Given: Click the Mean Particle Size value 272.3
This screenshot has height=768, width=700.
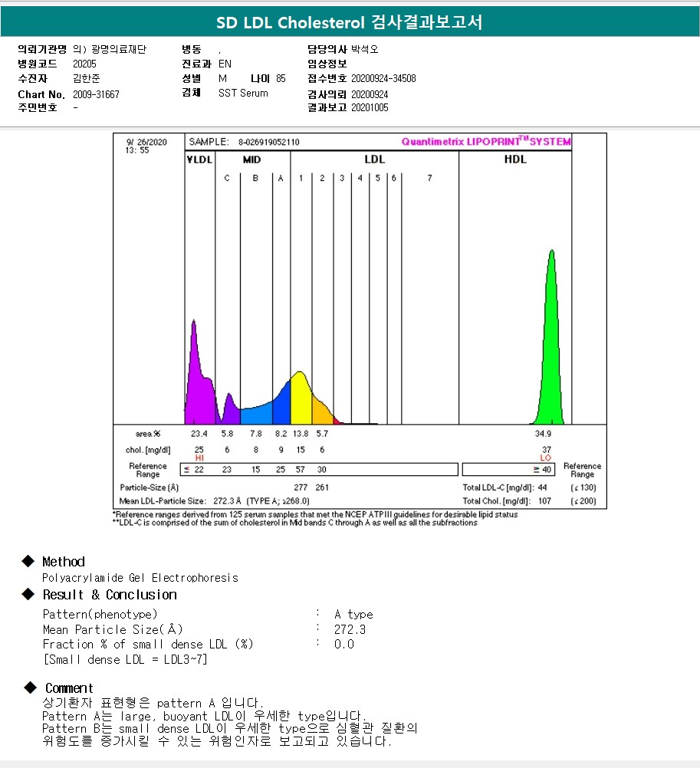Looking at the screenshot, I should 350,629.
